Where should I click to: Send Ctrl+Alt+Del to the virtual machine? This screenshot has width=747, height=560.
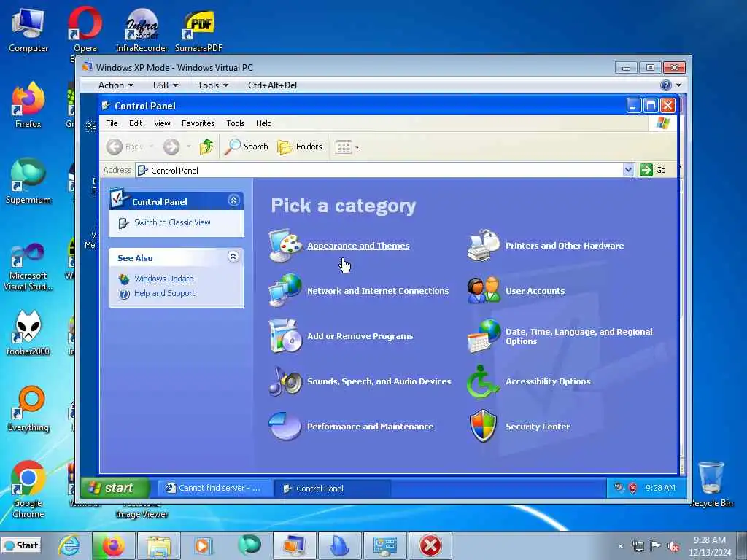coord(272,85)
